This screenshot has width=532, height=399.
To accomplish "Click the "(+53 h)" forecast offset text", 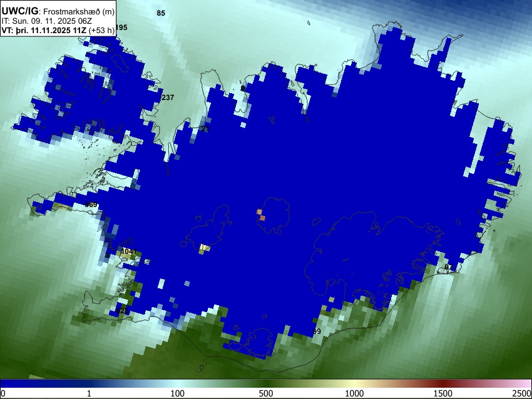I will pyautogui.click(x=101, y=31).
